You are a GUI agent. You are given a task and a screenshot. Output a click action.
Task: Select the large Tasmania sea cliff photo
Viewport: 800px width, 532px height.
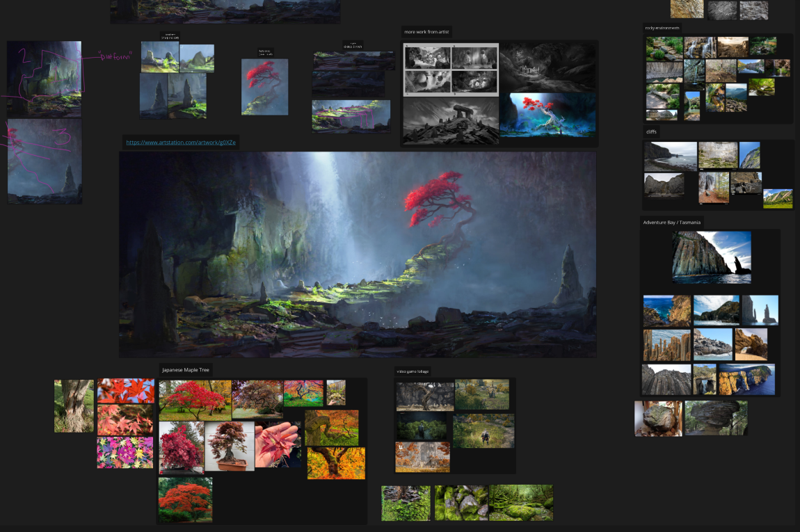pyautogui.click(x=711, y=257)
